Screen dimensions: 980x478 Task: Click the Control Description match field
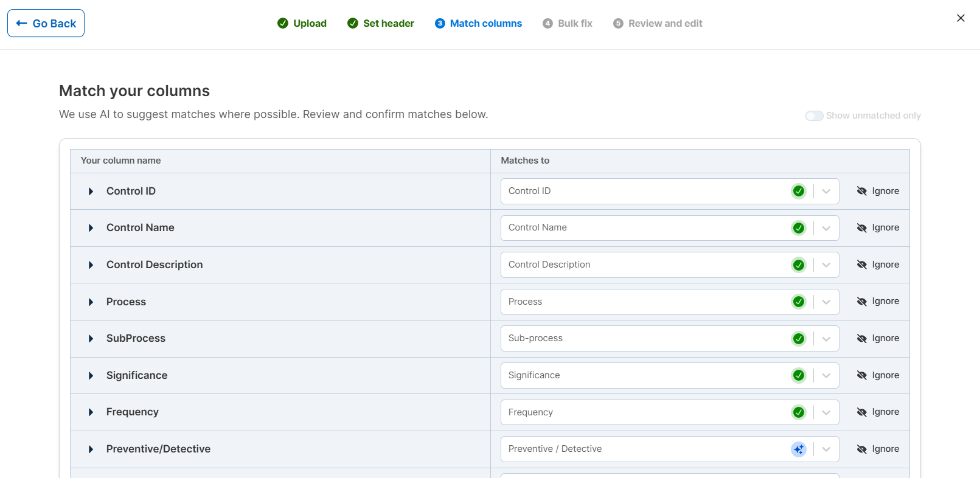tap(670, 265)
